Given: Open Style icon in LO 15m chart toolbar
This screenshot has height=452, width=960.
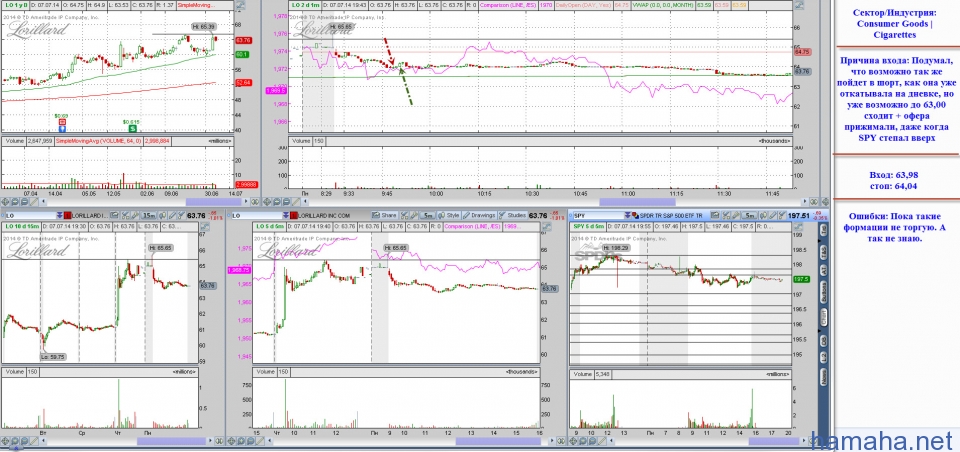Looking at the screenshot, I should (162, 216).
